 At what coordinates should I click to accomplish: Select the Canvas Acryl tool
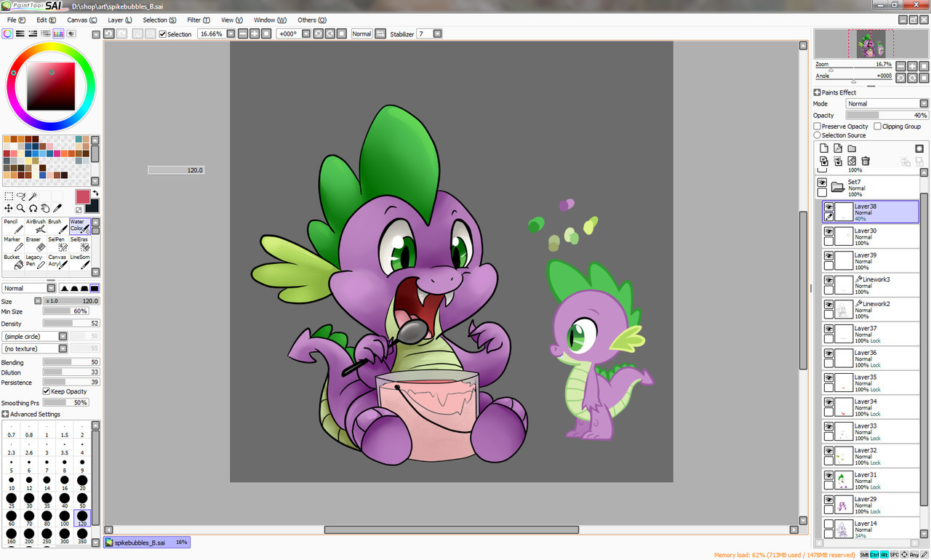click(57, 261)
